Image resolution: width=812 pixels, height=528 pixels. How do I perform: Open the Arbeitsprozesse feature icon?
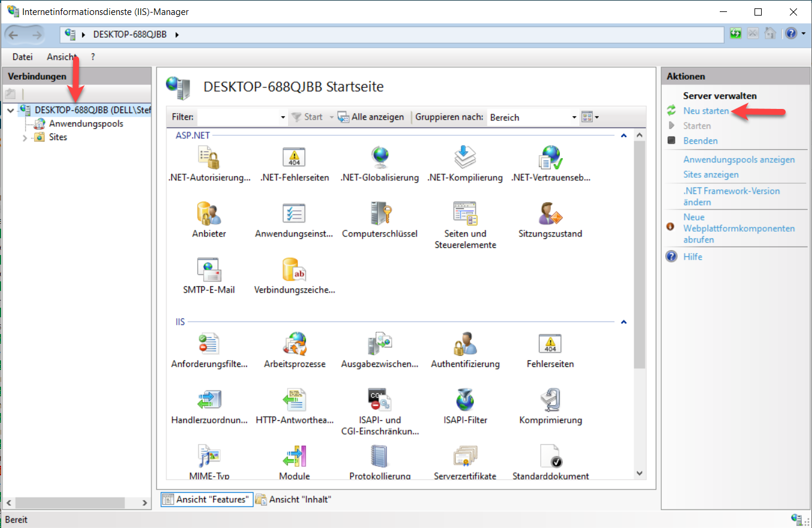(294, 344)
